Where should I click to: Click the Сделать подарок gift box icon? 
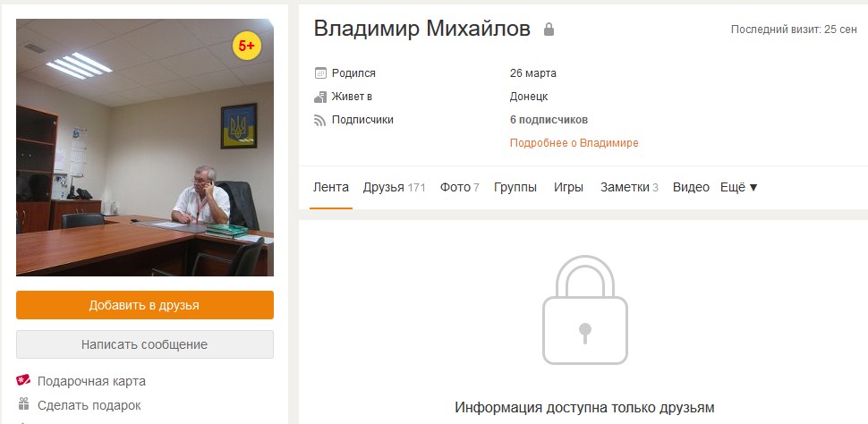pyautogui.click(x=23, y=404)
